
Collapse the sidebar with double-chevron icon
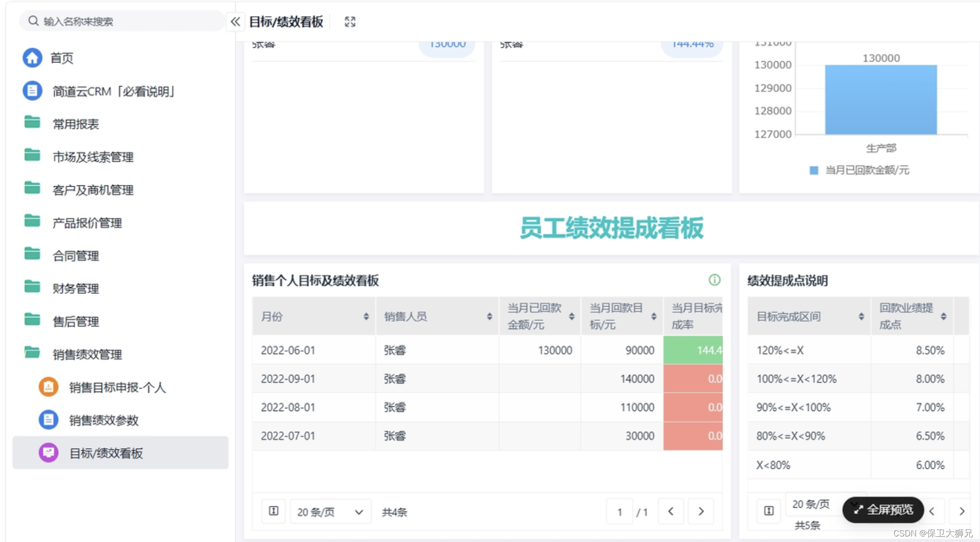coord(235,22)
